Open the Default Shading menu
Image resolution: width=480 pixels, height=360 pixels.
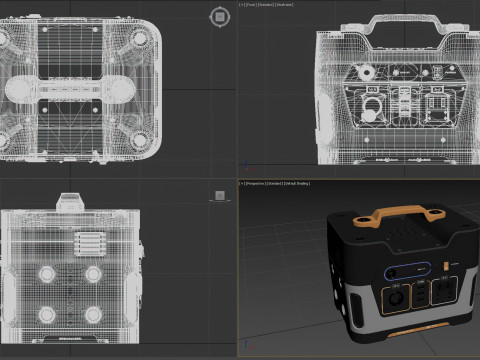(x=297, y=184)
